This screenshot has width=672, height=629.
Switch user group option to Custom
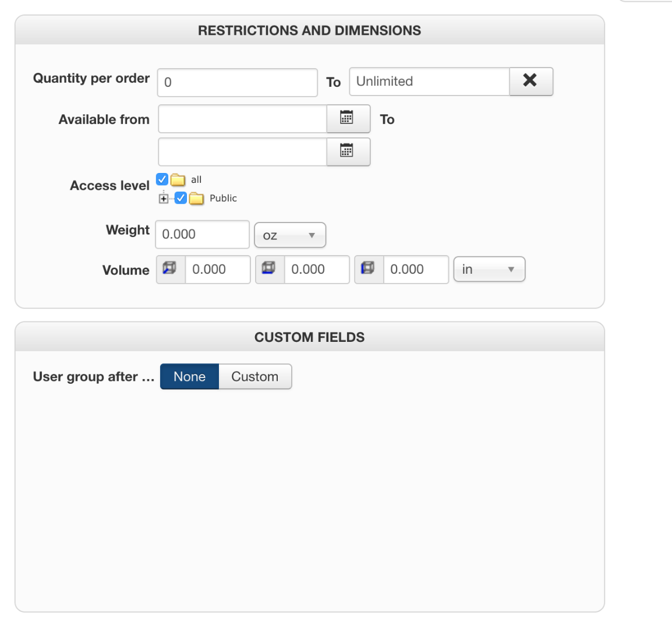[254, 377]
